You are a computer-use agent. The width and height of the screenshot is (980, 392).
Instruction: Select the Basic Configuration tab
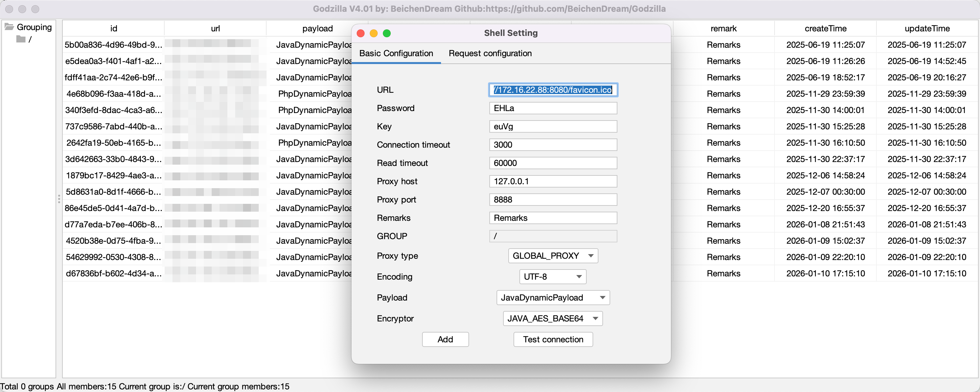coord(396,53)
